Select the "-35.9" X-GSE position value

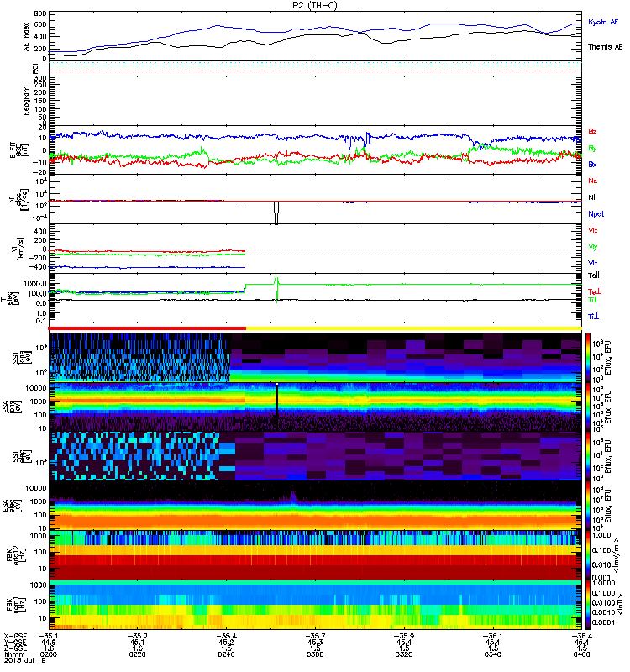(x=404, y=636)
